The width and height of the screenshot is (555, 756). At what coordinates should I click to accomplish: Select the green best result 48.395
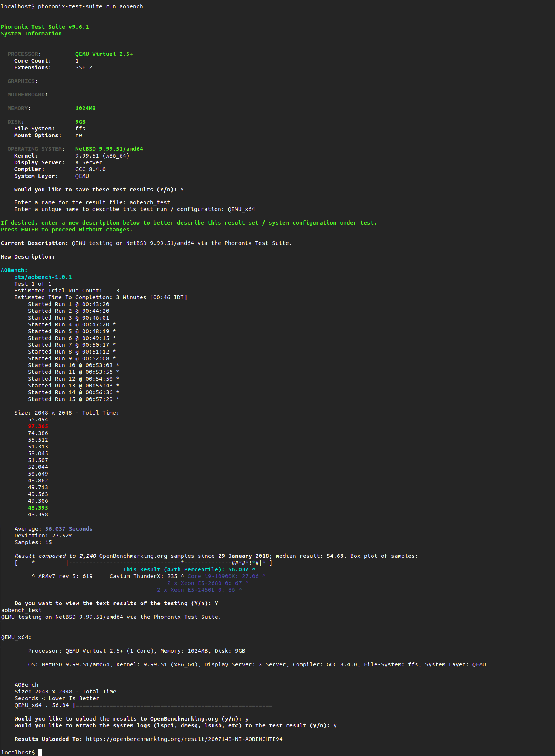[38, 508]
